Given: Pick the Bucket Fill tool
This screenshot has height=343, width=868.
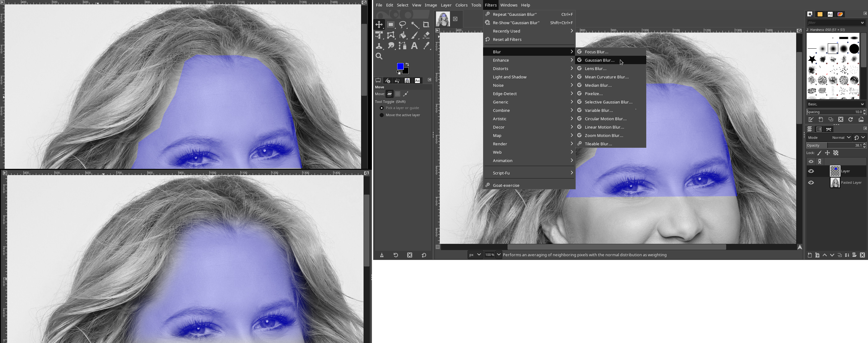Looking at the screenshot, I should click(403, 35).
